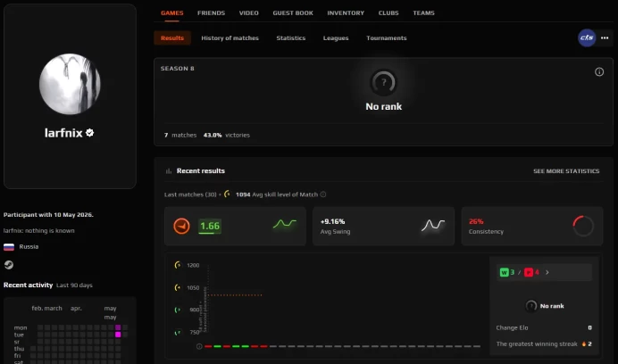Image resolution: width=618 pixels, height=364 pixels.
Task: Click the Avg skill level info icon
Action: point(323,194)
